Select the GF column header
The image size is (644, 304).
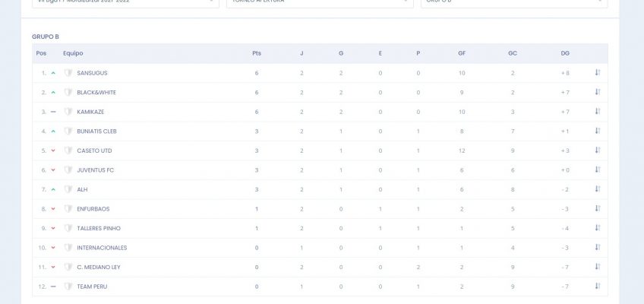[462, 53]
